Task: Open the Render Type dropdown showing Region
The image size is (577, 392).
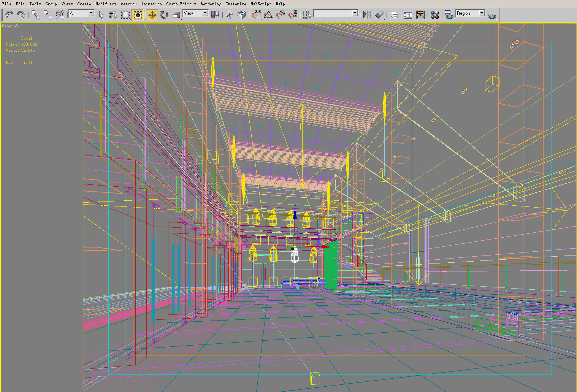Action: (470, 13)
